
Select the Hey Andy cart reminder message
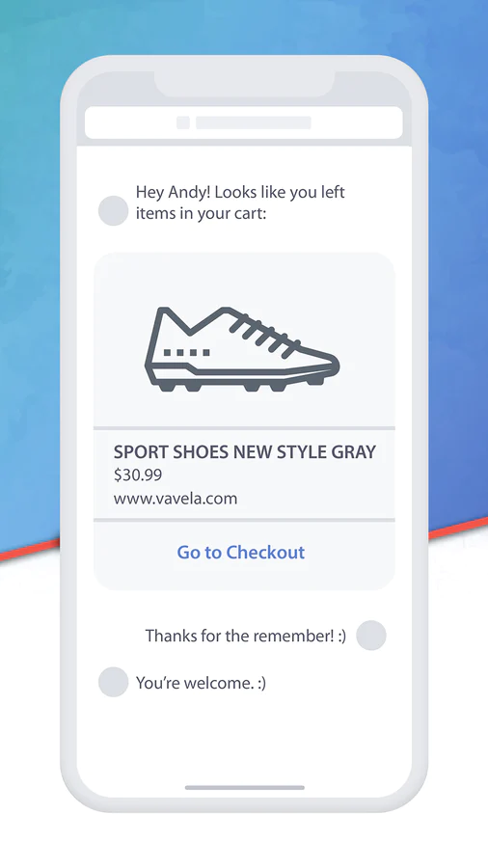coord(240,203)
